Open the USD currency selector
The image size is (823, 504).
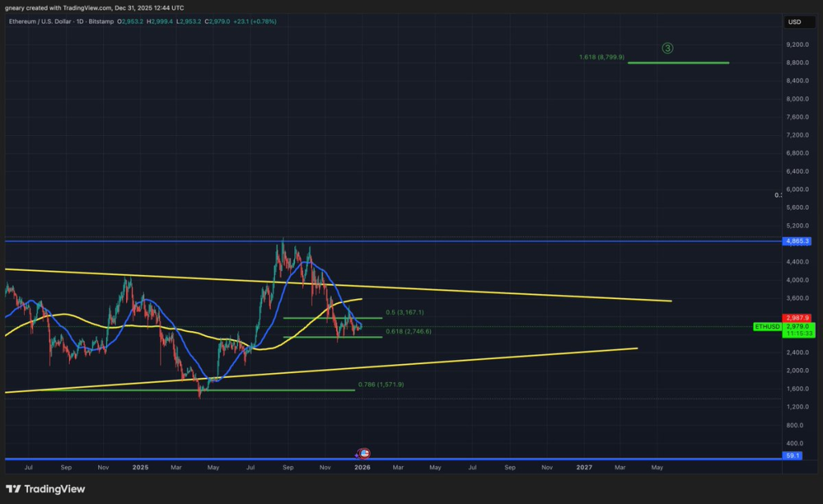pos(794,22)
